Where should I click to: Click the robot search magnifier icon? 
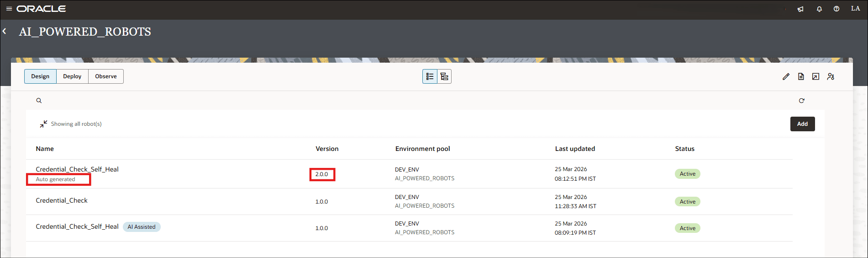pos(39,101)
